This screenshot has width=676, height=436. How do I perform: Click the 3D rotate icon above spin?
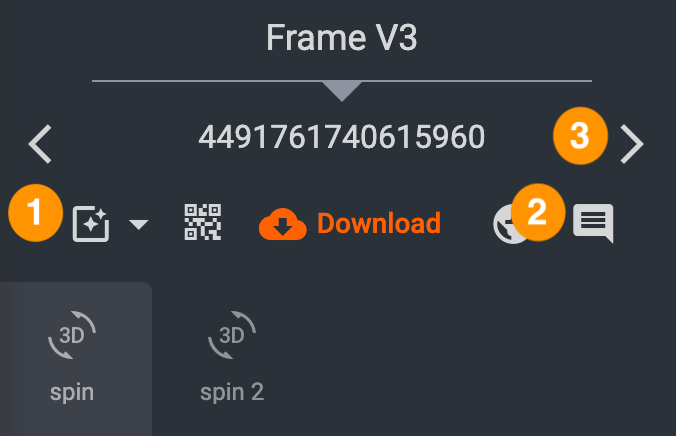click(72, 335)
